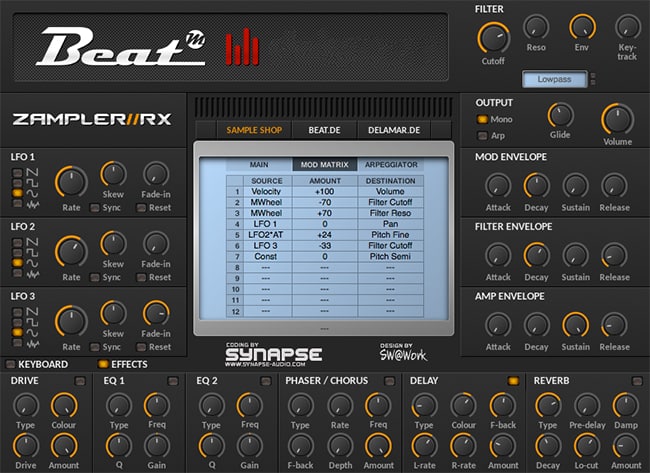The width and height of the screenshot is (650, 473).
Task: Enable the Phaser / Chorus effect
Action: tap(389, 381)
